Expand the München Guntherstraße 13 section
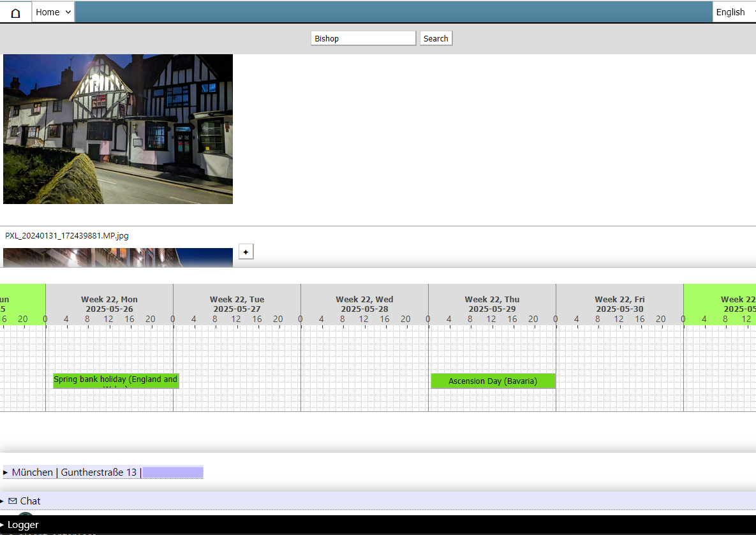Image resolution: width=756 pixels, height=535 pixels. [x=6, y=473]
